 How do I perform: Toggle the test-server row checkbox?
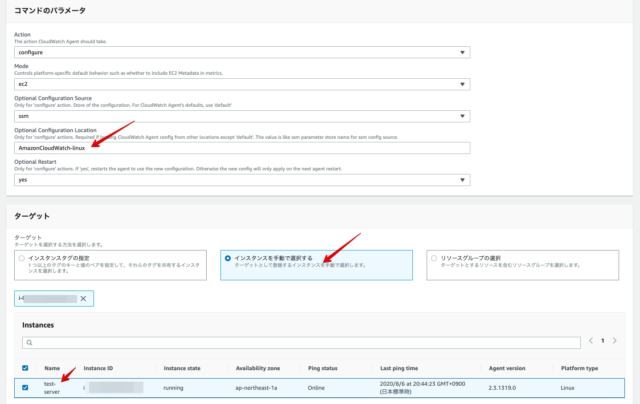[x=25, y=388]
